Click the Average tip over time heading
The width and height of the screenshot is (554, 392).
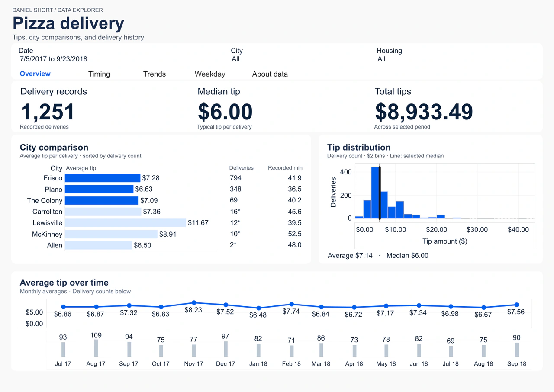point(64,283)
